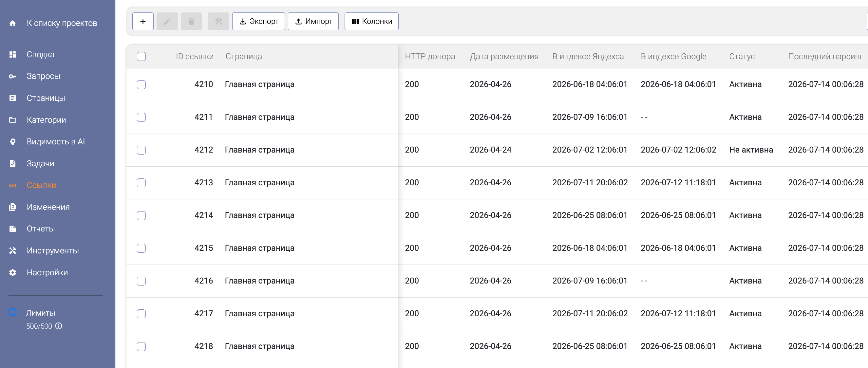The image size is (868, 368).
Task: Click the Settings gear icon
Action: pos(13,272)
